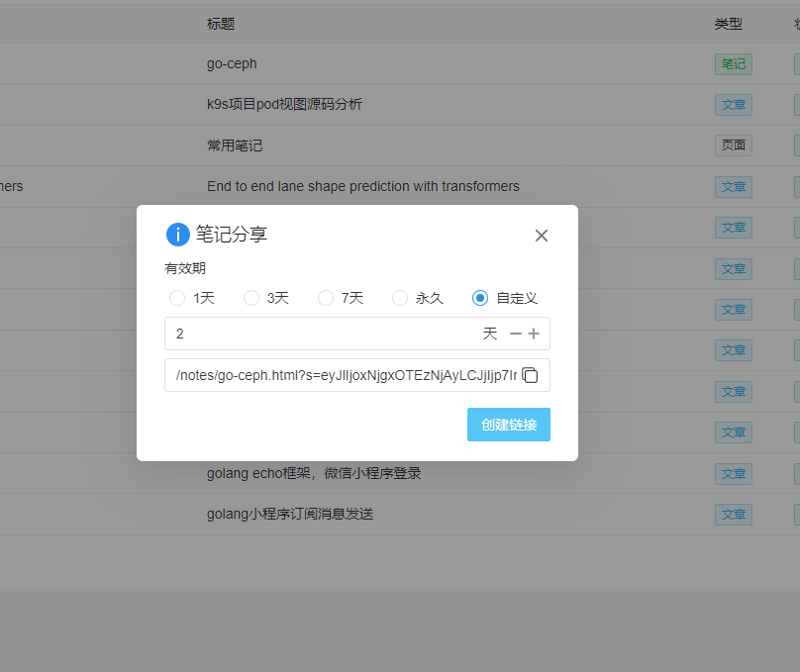This screenshot has height=672, width=800.
Task: Click the 类型 column header
Action: coord(729,24)
